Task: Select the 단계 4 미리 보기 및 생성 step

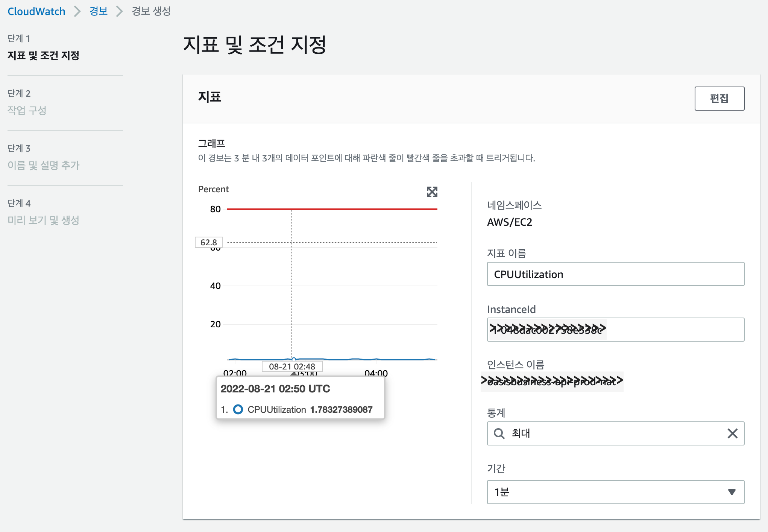Action: click(x=44, y=220)
